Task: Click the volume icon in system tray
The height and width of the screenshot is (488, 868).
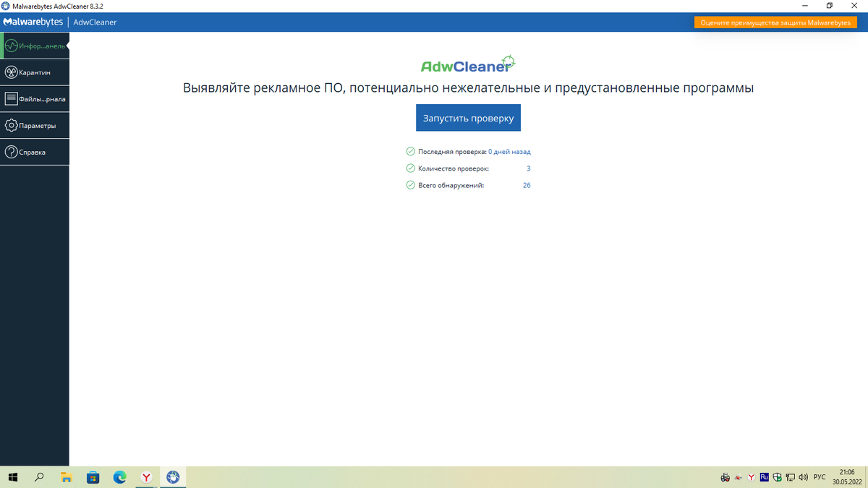Action: pyautogui.click(x=804, y=477)
